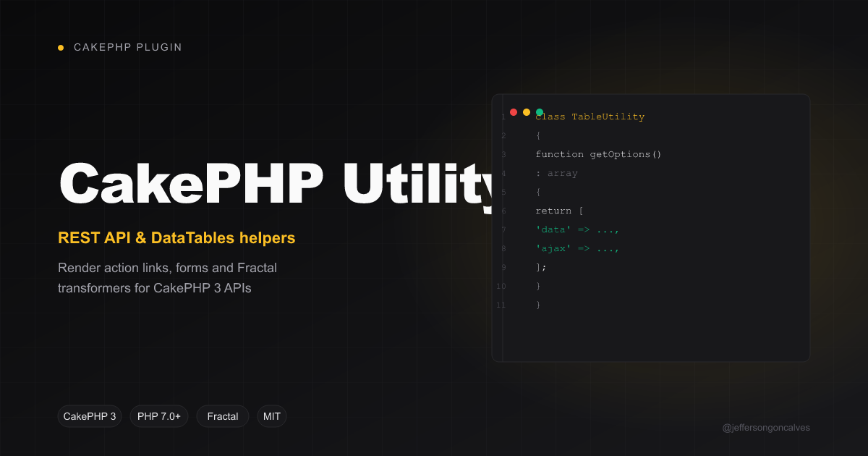The width and height of the screenshot is (868, 456).
Task: Click the ': array' return type line
Action: click(x=557, y=173)
